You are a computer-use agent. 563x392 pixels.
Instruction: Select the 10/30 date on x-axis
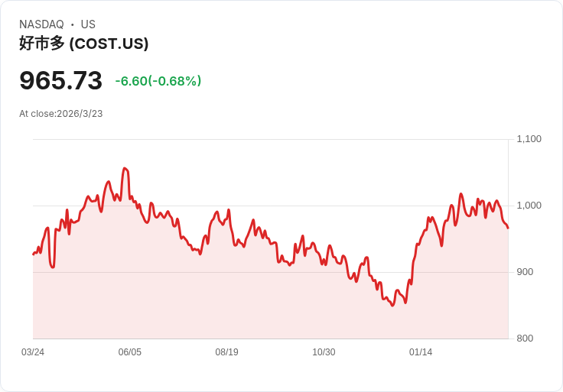tap(324, 352)
